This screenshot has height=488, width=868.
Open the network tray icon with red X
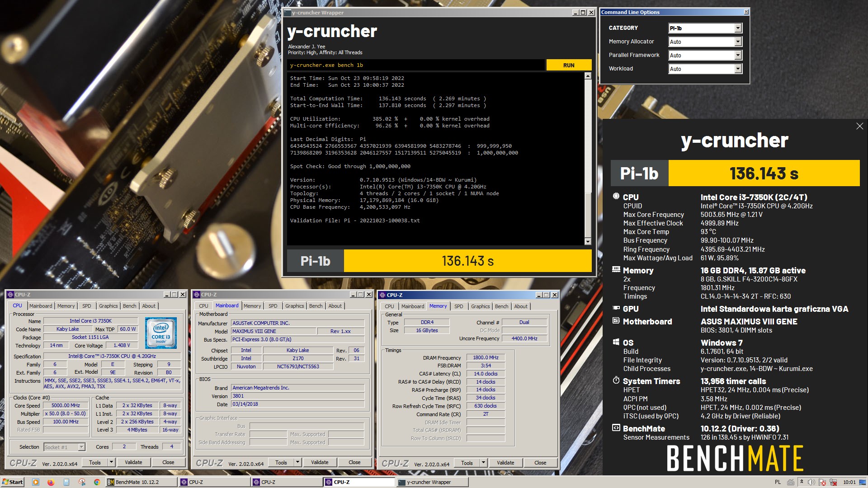click(x=833, y=482)
